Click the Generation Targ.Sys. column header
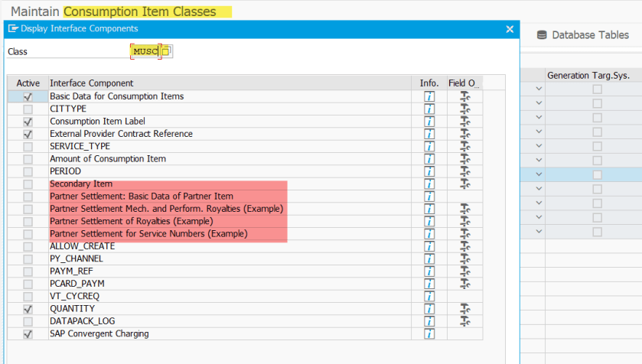 588,75
